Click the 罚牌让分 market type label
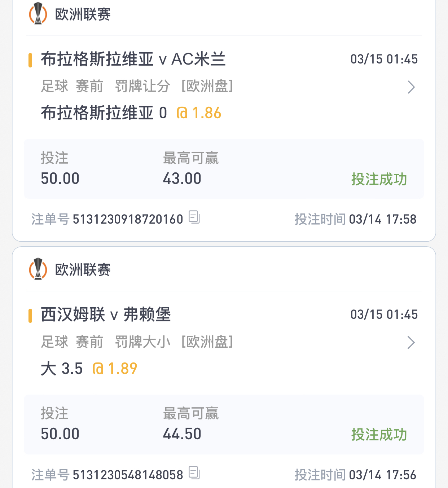The width and height of the screenshot is (448, 488). pos(142,87)
